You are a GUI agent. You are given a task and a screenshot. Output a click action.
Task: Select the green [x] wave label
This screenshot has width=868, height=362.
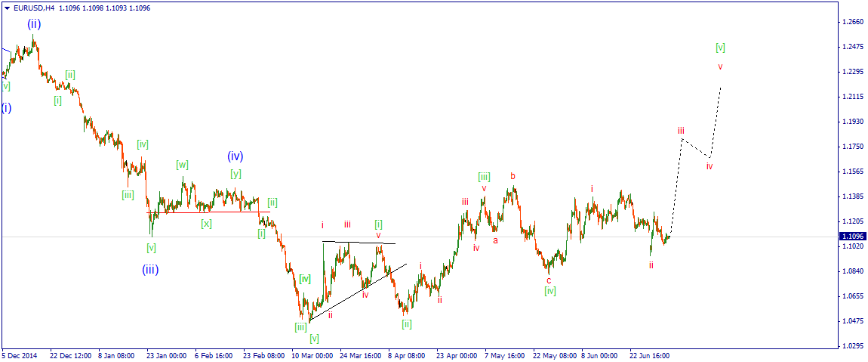click(206, 224)
